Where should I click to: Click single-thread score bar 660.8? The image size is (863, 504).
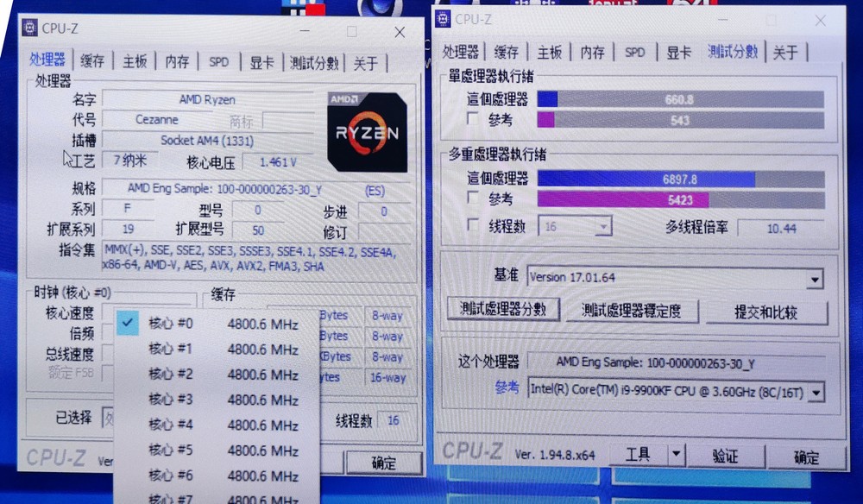[680, 99]
